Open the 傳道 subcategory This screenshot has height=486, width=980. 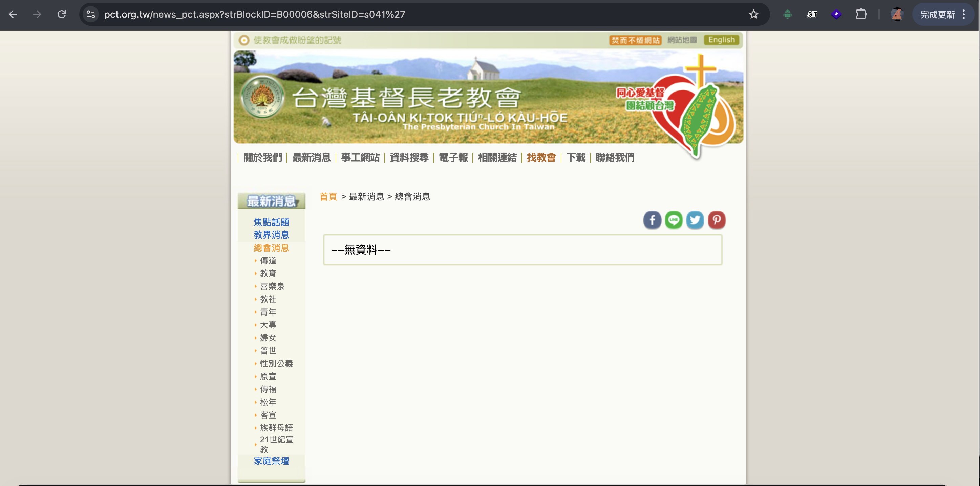click(x=268, y=261)
